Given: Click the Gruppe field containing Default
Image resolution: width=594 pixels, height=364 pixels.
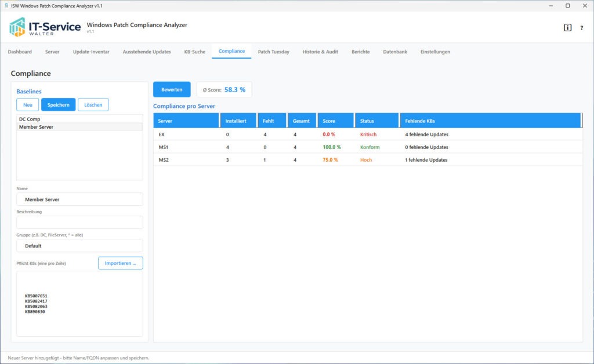Looking at the screenshot, I should [x=79, y=245].
